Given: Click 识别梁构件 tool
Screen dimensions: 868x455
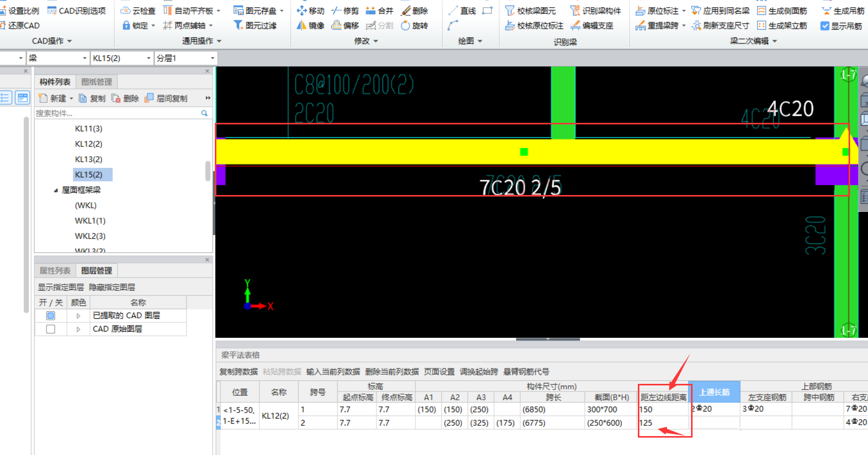Looking at the screenshot, I should point(596,10).
